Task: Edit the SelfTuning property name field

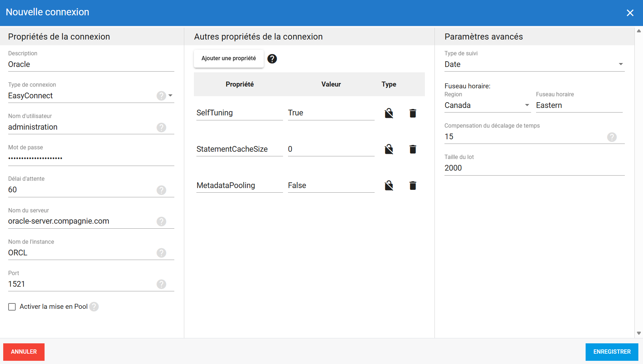Action: coord(240,113)
